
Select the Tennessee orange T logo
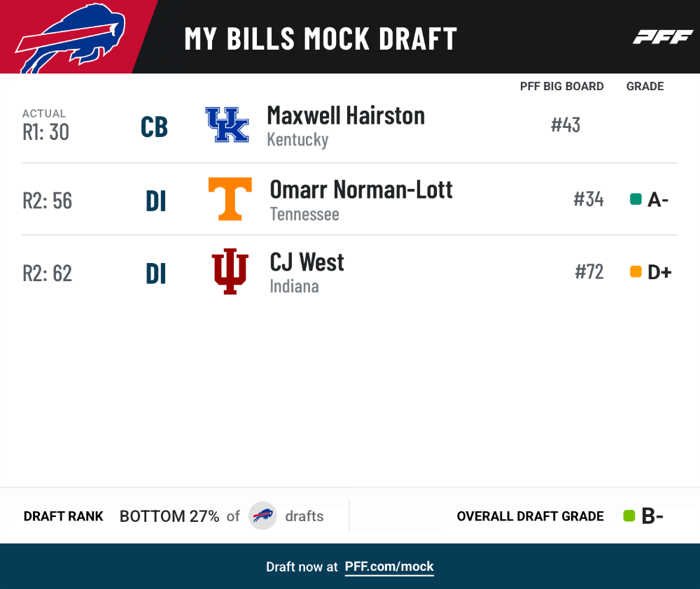(x=230, y=199)
